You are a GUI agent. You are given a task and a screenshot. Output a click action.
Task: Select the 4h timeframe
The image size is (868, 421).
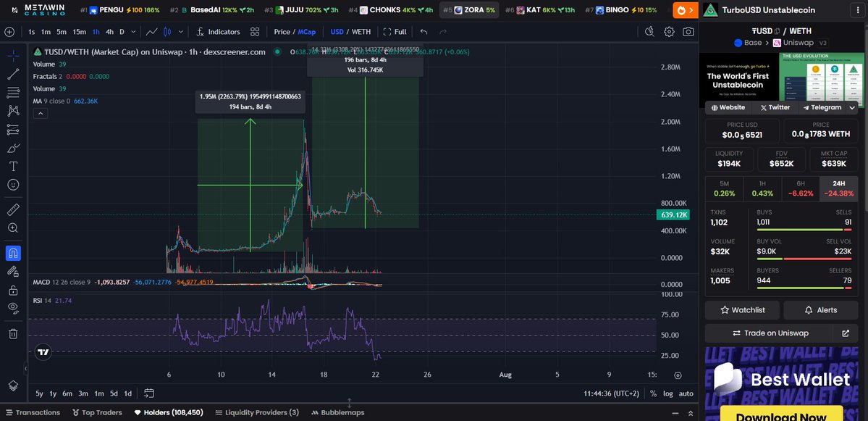[109, 32]
